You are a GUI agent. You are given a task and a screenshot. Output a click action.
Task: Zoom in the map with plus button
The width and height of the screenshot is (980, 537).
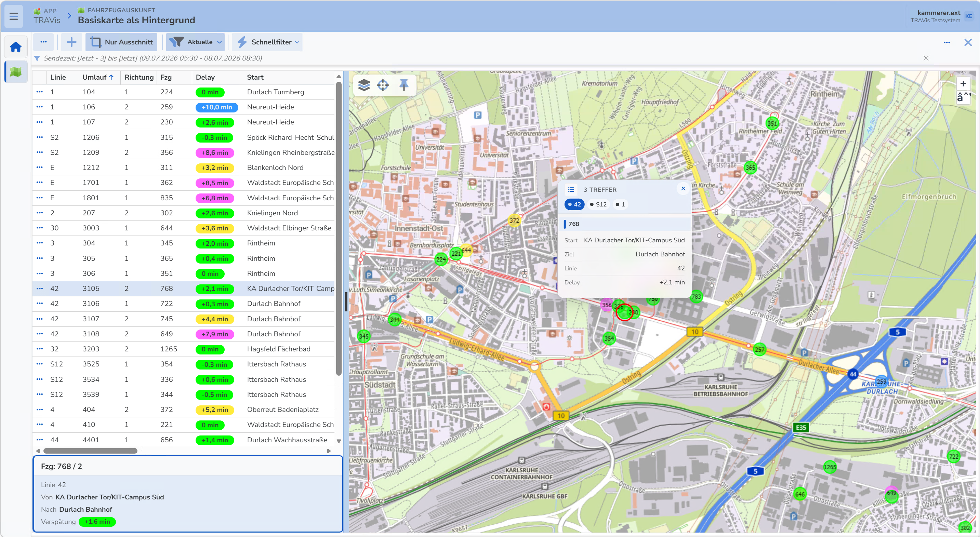pos(963,83)
